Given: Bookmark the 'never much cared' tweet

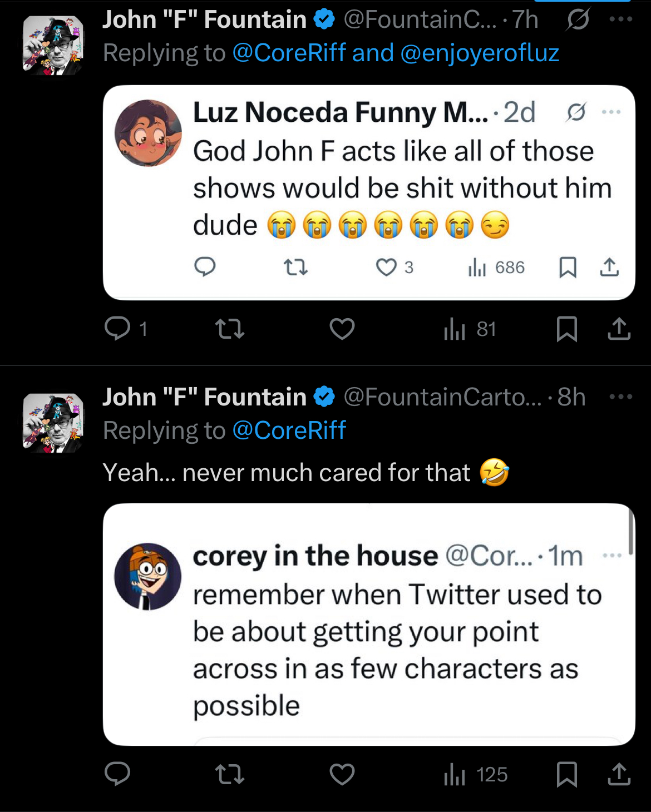Looking at the screenshot, I should click(x=566, y=774).
